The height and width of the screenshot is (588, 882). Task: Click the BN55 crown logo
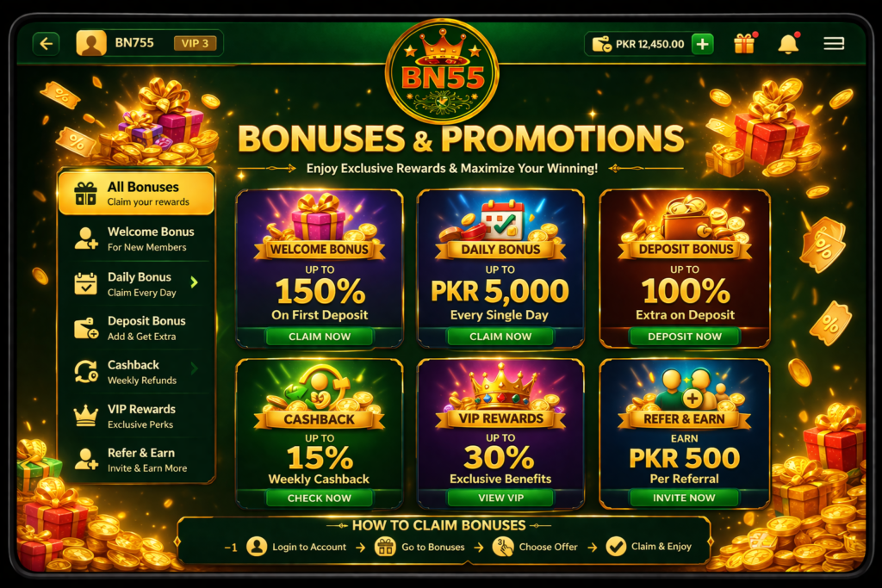[442, 72]
